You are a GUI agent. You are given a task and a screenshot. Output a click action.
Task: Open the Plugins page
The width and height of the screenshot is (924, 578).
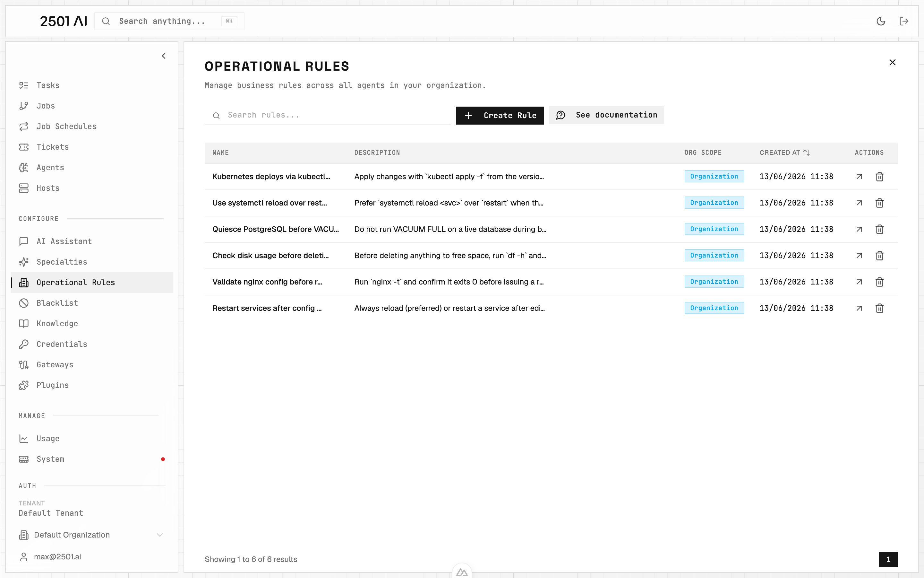[x=92, y=385]
